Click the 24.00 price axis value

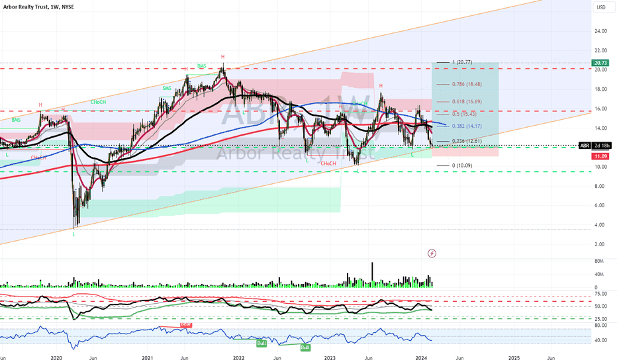tap(600, 31)
